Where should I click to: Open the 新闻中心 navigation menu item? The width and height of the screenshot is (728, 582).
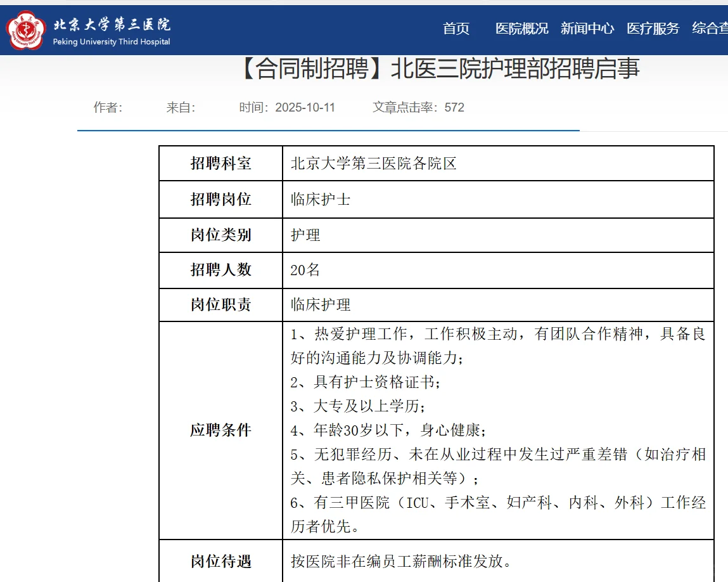[587, 29]
